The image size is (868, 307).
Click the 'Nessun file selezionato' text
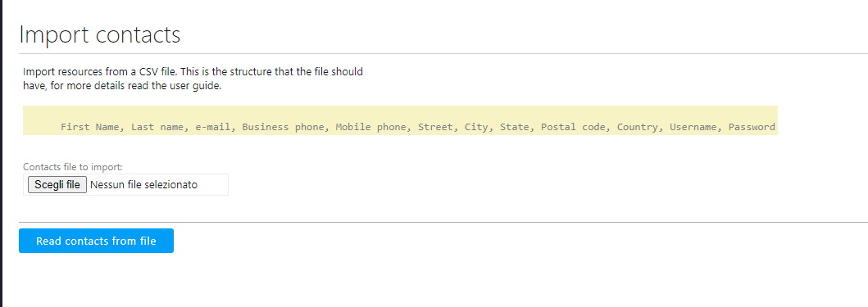tap(143, 185)
